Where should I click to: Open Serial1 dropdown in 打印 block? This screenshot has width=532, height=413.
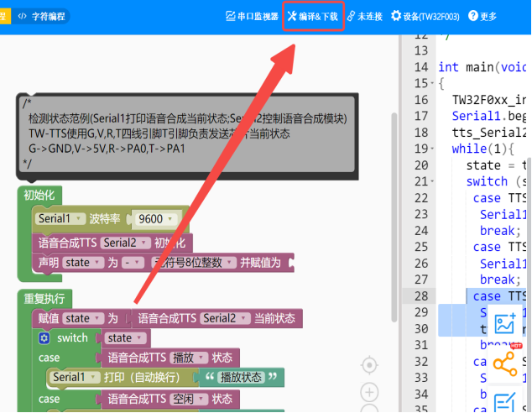pos(75,378)
